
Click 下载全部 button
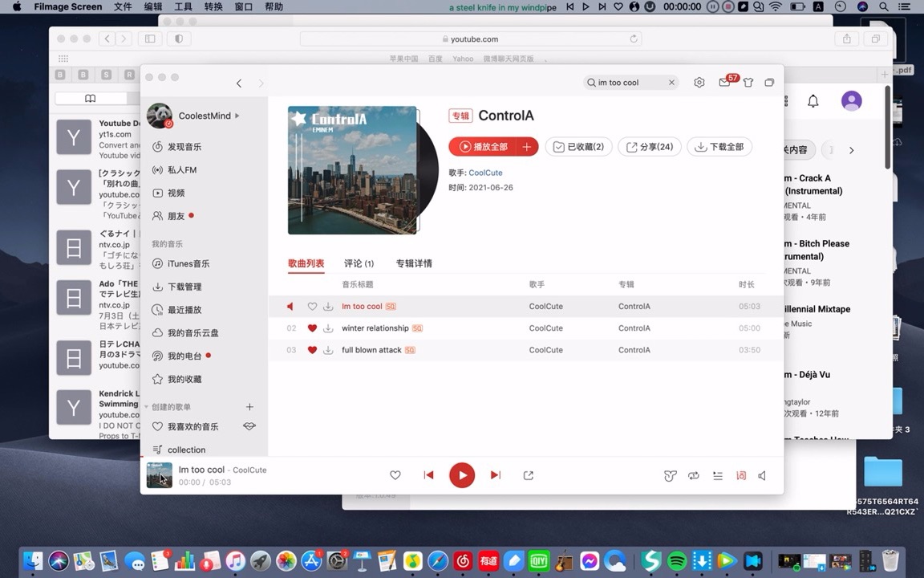coord(719,146)
